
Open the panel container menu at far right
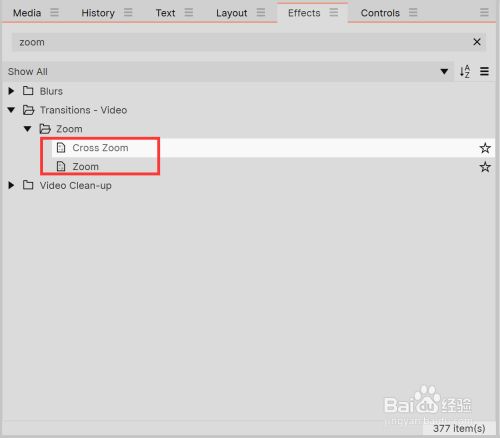tap(484, 13)
